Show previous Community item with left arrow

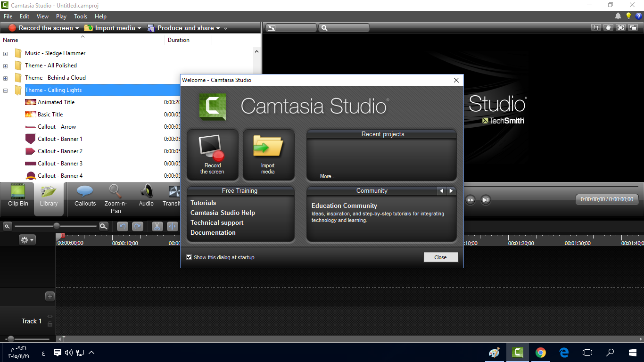441,191
